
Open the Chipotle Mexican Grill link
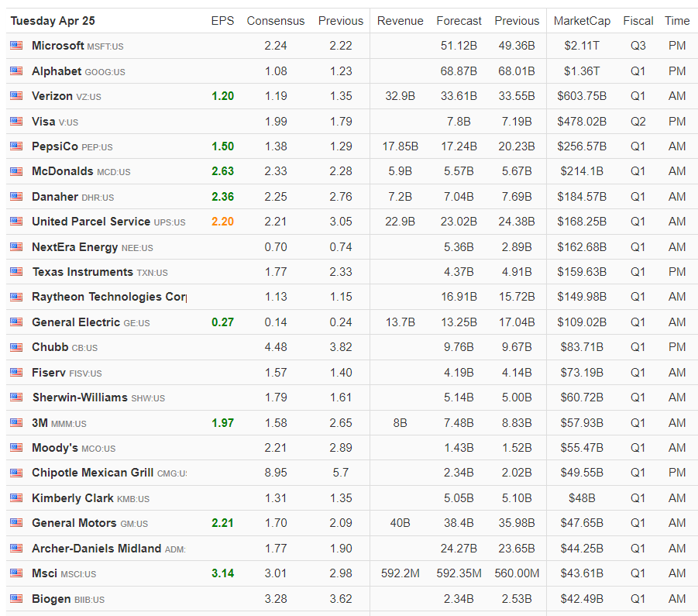(109, 473)
